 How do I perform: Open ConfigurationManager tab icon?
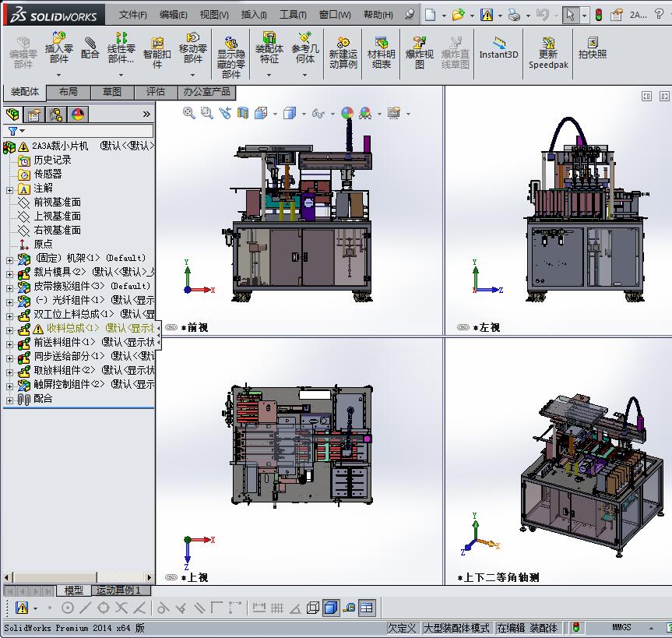coord(56,115)
